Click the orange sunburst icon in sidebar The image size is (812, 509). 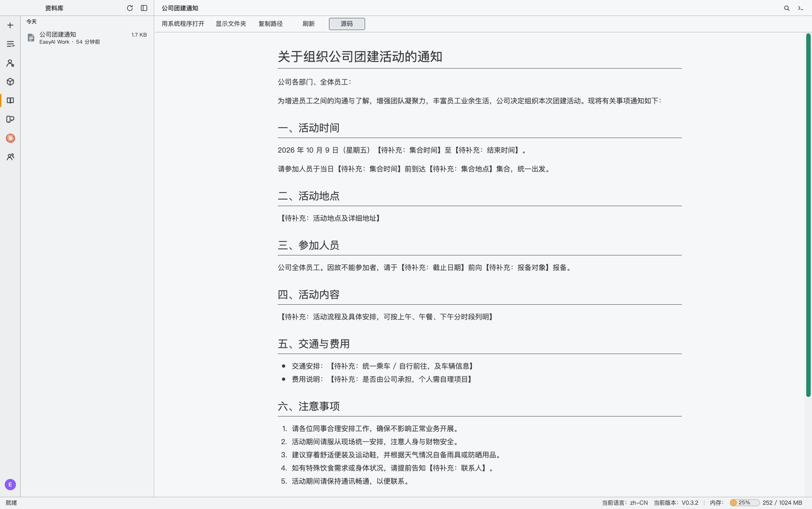[x=10, y=138]
